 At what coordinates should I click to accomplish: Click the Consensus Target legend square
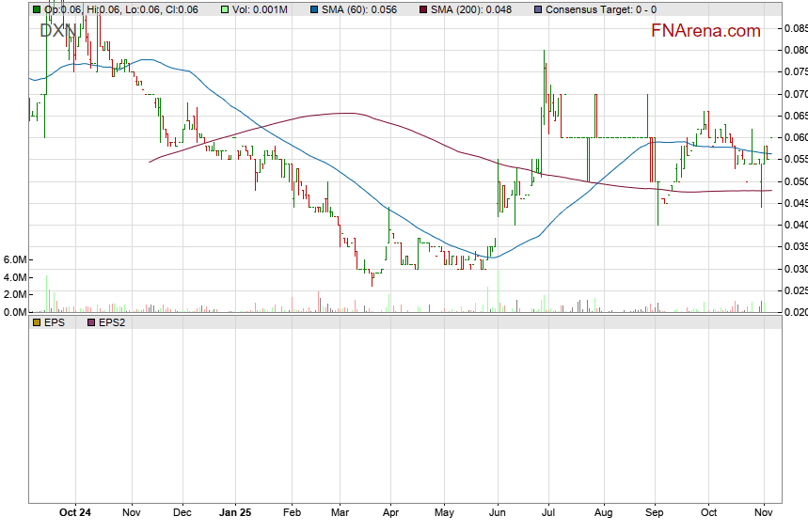coord(537,9)
